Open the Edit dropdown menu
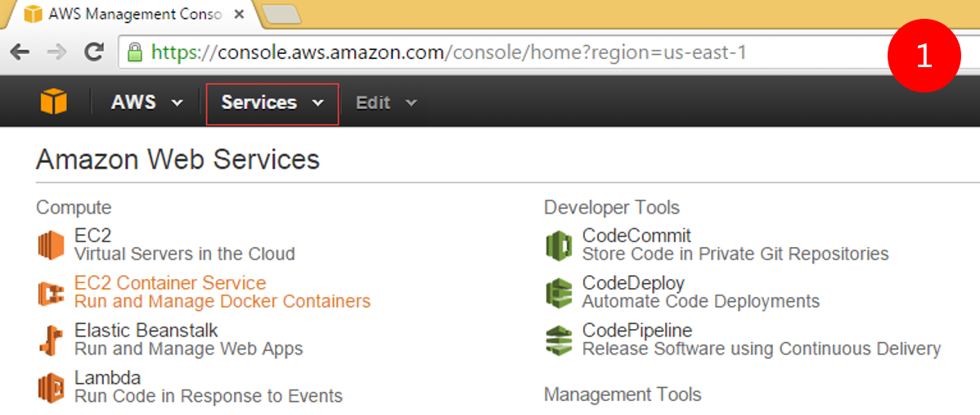Viewport: 980px width, 415px height. [386, 102]
